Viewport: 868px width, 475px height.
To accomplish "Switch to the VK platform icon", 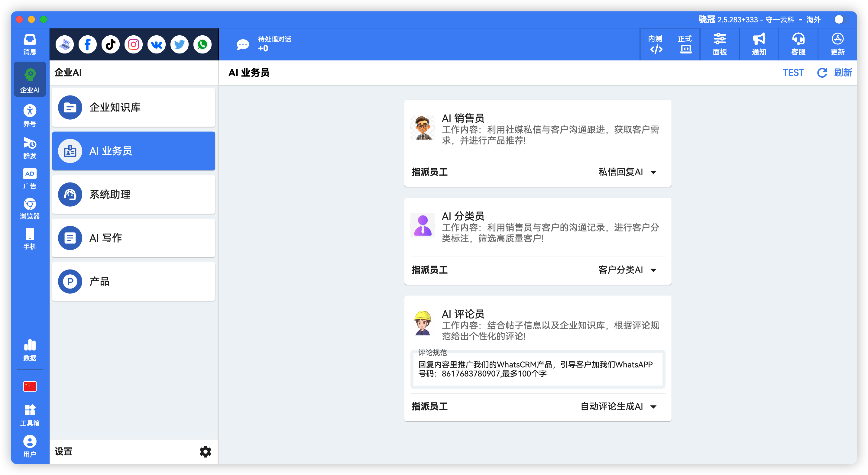I will pyautogui.click(x=156, y=44).
